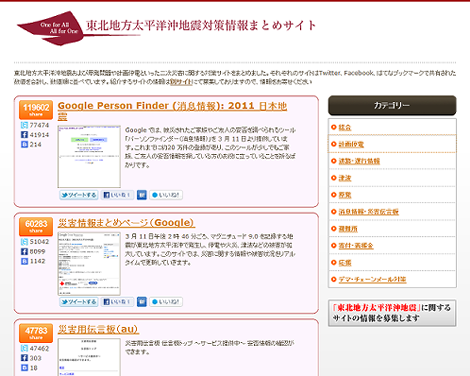The height and width of the screenshot is (376, 470).
Task: Click Twitter icon beside count 47462
Action: click(24, 349)
